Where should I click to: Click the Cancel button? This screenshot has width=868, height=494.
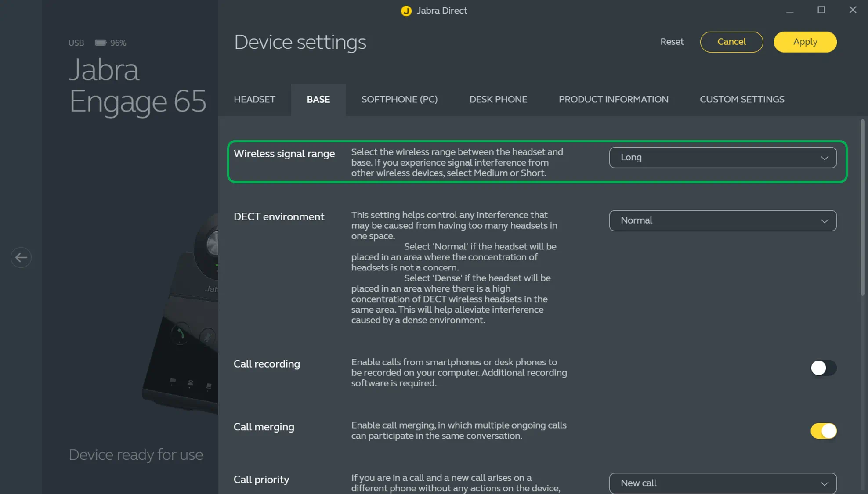pyautogui.click(x=731, y=42)
